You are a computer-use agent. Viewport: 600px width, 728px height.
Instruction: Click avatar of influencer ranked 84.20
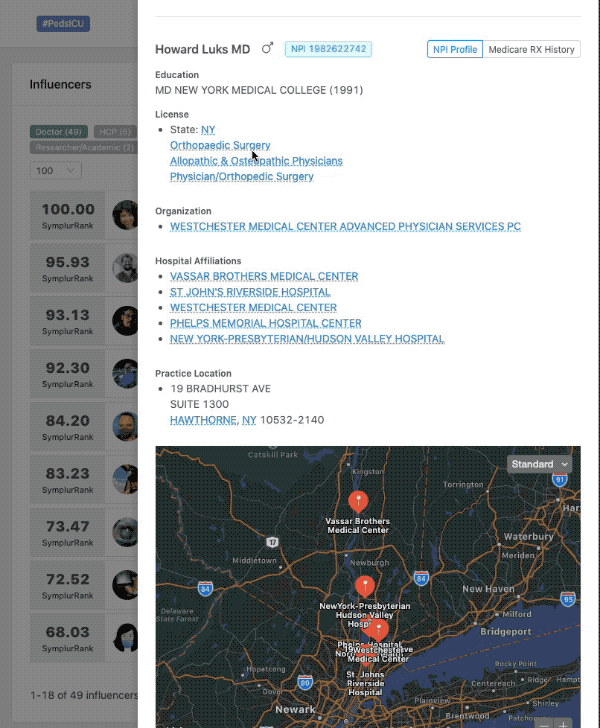(125, 426)
